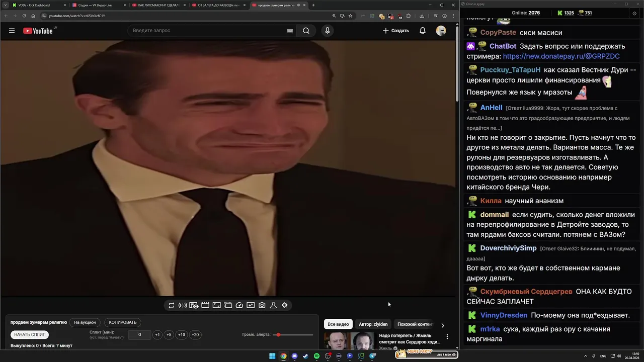Open the on-screen keyboard icon in search box
The width and height of the screenshot is (644, 362).
point(290,31)
